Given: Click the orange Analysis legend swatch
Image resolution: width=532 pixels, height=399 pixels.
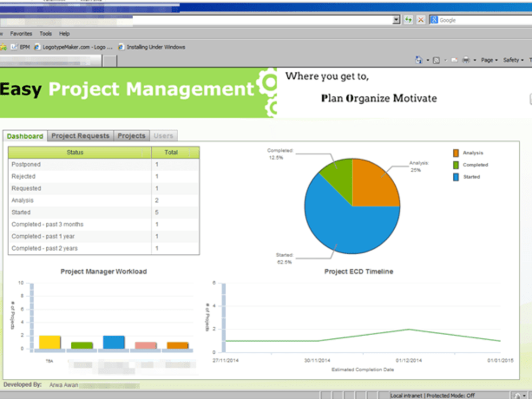Looking at the screenshot, I should [x=456, y=153].
